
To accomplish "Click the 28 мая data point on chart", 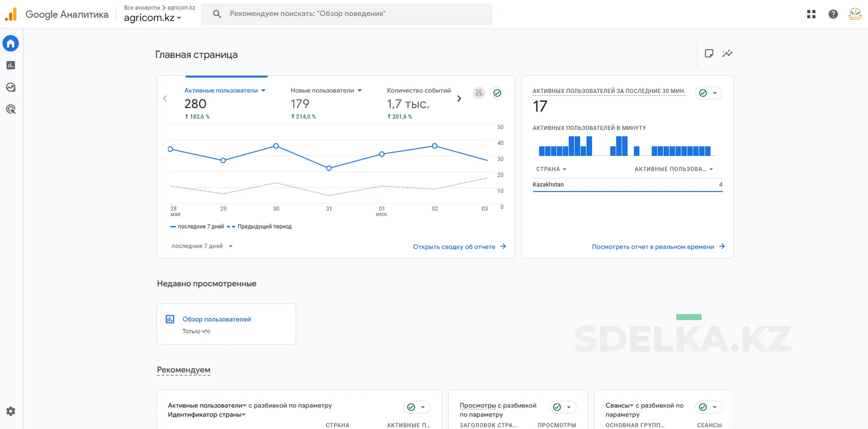I will [170, 149].
